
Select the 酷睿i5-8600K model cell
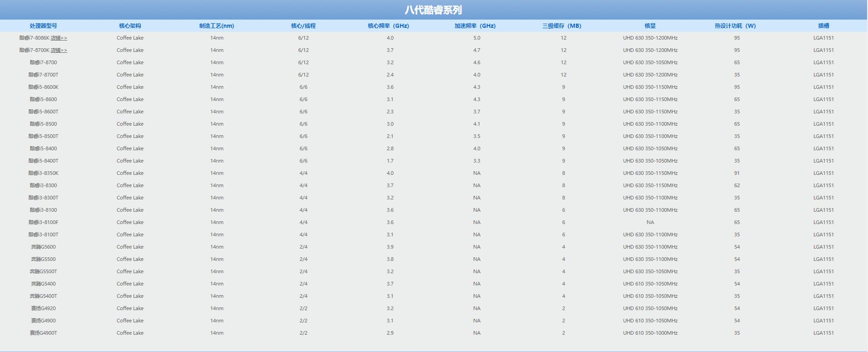(43, 87)
